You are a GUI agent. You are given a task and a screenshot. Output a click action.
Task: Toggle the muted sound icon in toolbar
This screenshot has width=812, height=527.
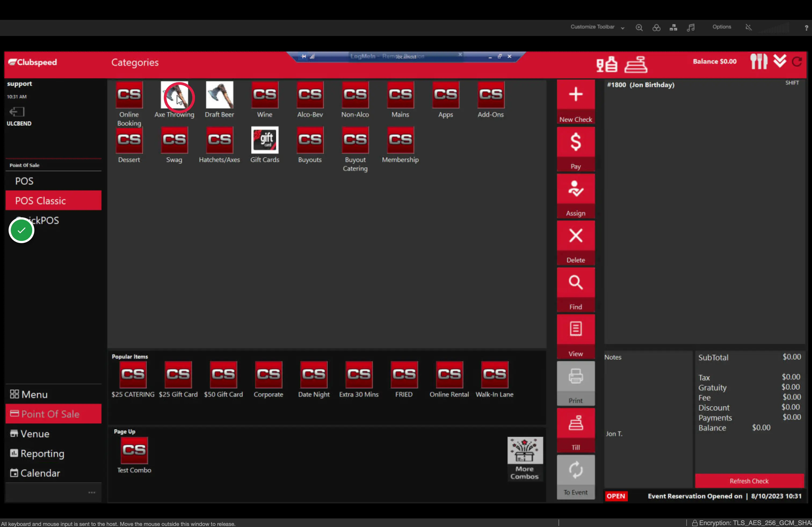(x=749, y=27)
